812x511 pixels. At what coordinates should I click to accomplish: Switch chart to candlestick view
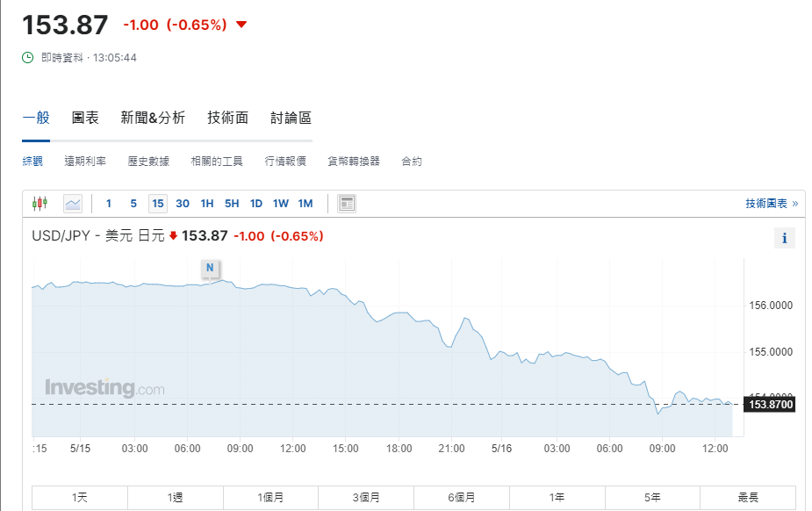pos(40,204)
